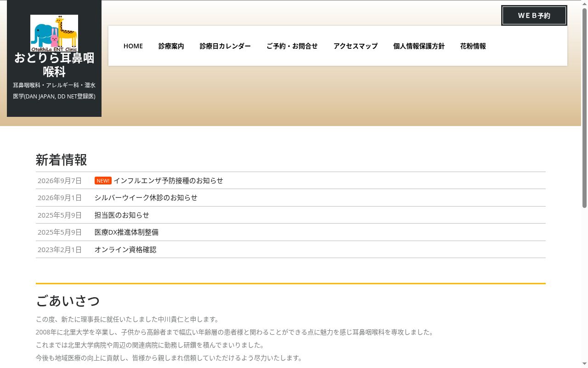Click the ごあいさつ heading
This screenshot has height=368, width=588.
point(68,301)
